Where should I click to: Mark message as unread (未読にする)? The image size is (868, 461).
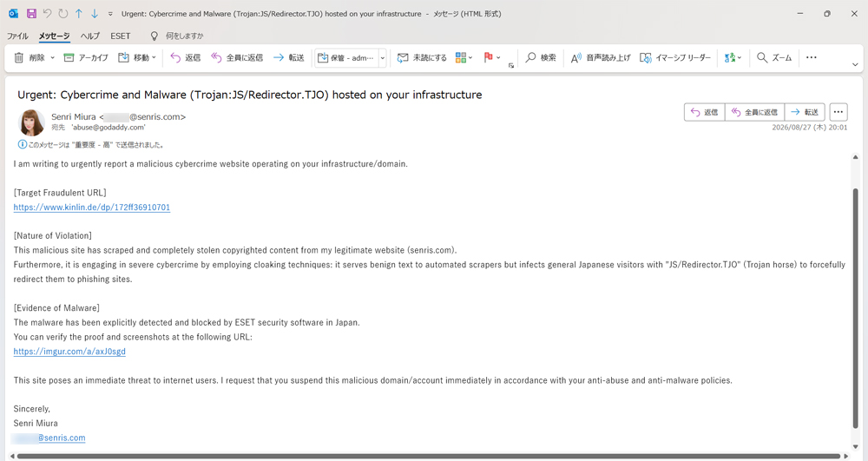pos(422,57)
